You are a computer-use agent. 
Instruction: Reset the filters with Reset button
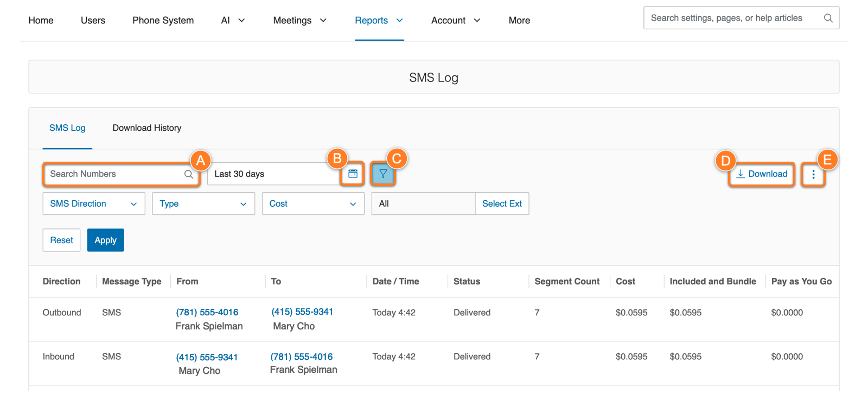[x=61, y=240]
